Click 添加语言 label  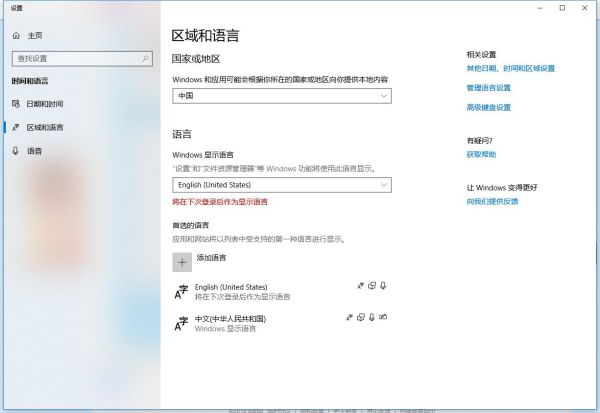click(x=211, y=258)
